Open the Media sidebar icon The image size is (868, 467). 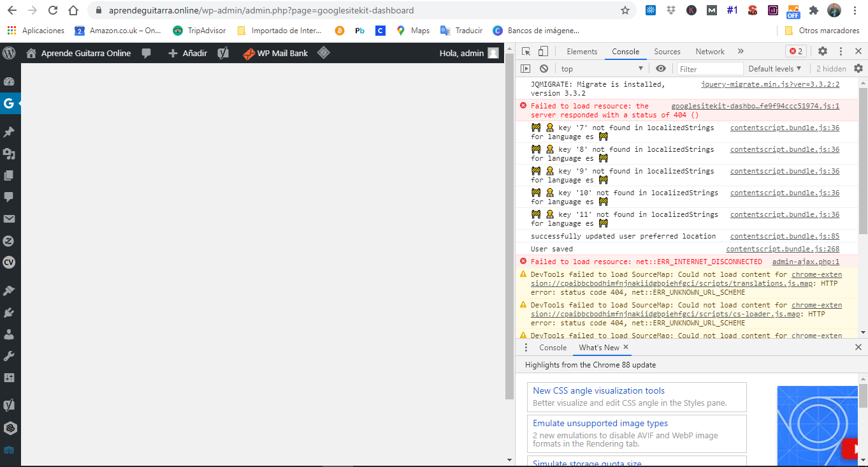pos(9,154)
